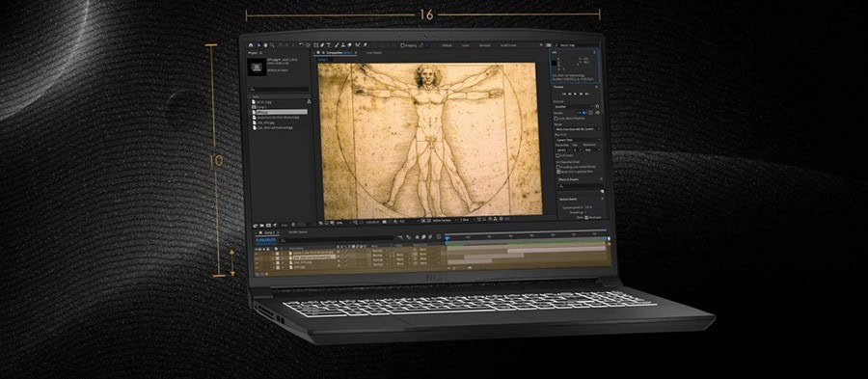
Task: Select the Type text tool
Action: tap(329, 44)
